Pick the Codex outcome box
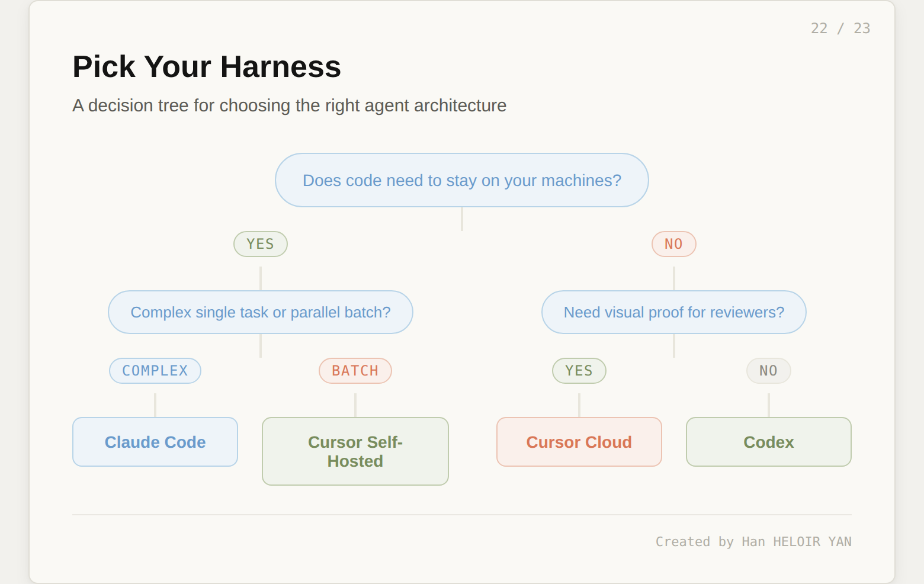Viewport: 924px width, 584px height. point(768,442)
